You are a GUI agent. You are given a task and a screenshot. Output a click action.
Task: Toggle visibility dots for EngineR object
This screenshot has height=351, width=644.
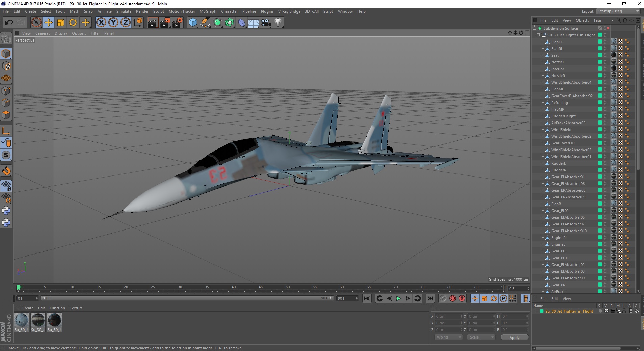click(605, 237)
